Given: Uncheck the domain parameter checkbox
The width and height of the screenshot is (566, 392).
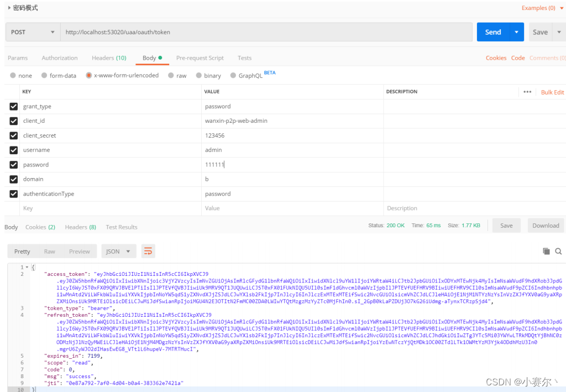Looking at the screenshot, I should pos(14,179).
